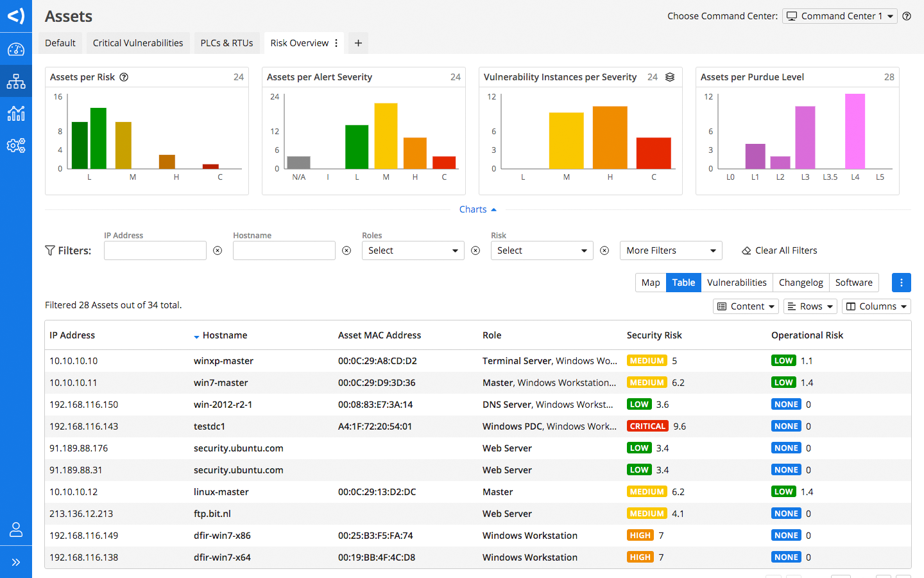The width and height of the screenshot is (924, 578).
Task: Expand the sidebar with double-chevron icon
Action: click(x=16, y=562)
